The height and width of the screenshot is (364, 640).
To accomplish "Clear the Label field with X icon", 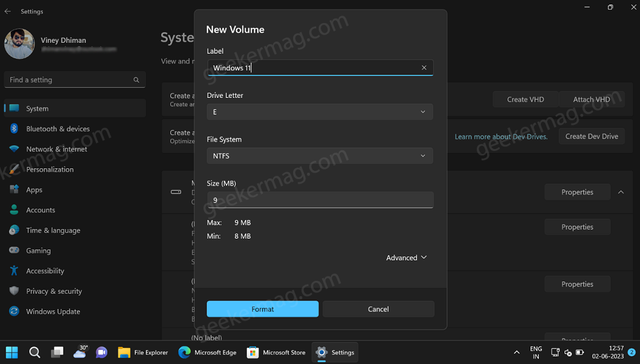I will pyautogui.click(x=424, y=68).
